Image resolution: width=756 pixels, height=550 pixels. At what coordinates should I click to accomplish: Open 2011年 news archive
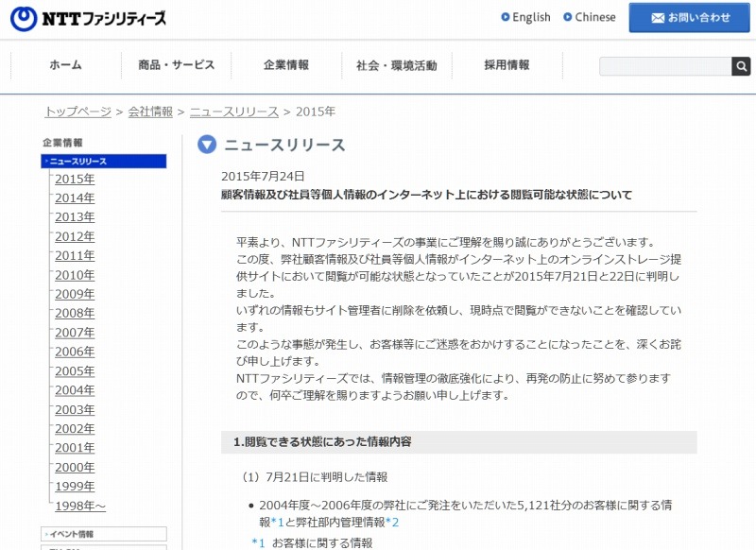click(75, 256)
